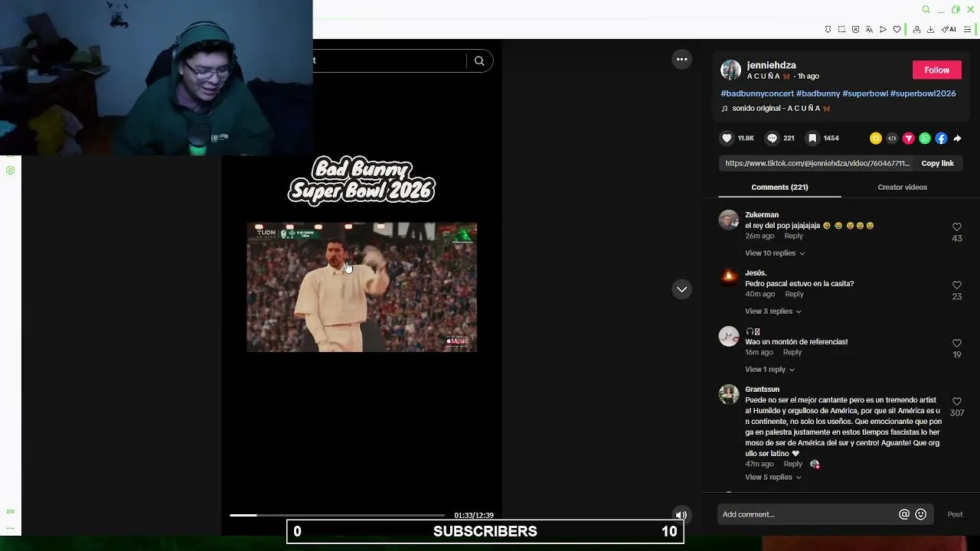980x551 pixels.
Task: Open comments via the speech bubble icon
Action: (x=773, y=139)
